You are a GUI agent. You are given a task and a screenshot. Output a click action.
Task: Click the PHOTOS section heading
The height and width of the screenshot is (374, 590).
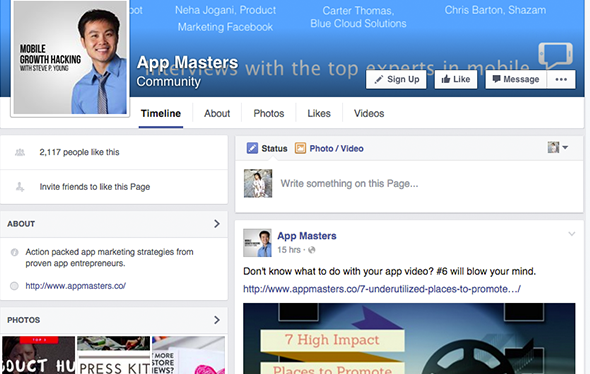coord(23,320)
